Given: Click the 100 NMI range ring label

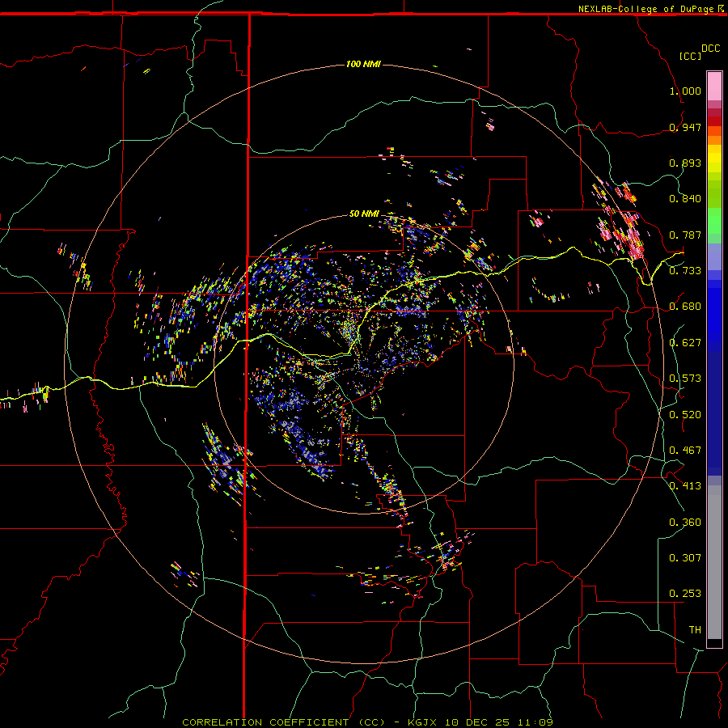Looking at the screenshot, I should click(x=363, y=64).
